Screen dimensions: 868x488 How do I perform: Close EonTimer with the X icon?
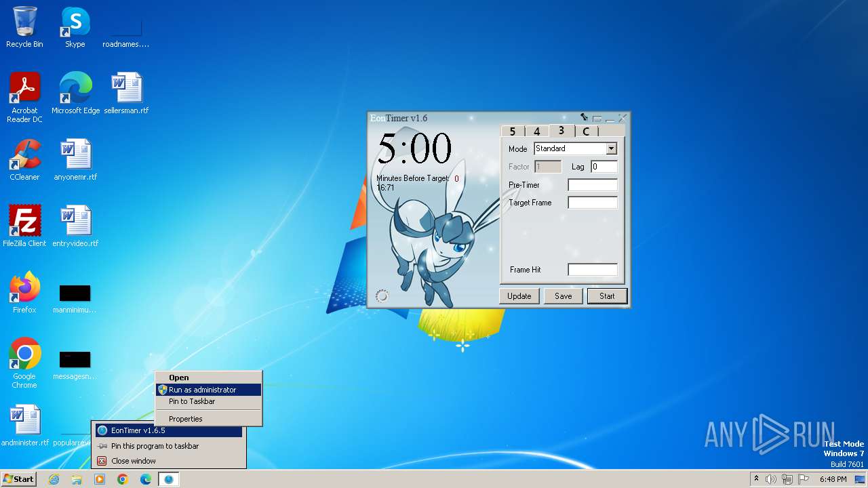pyautogui.click(x=623, y=118)
